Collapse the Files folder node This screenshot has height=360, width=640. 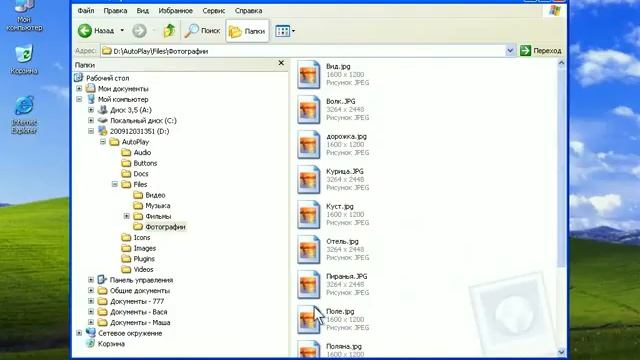pyautogui.click(x=115, y=184)
